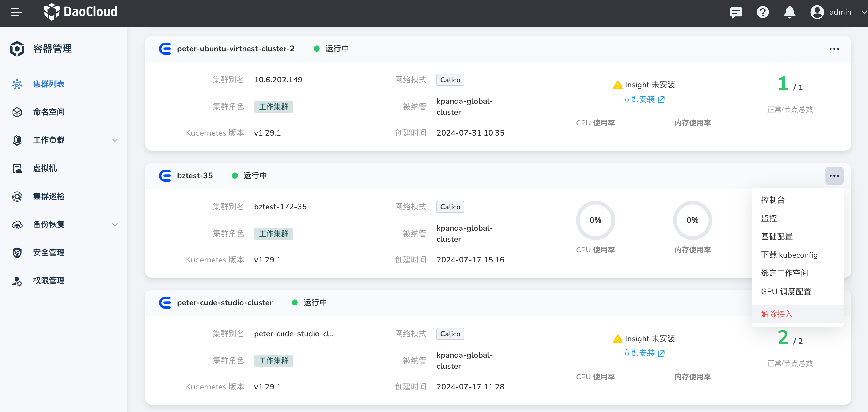The width and height of the screenshot is (868, 412).
Task: Expand the 工作负载 sidebar section
Action: (x=115, y=140)
